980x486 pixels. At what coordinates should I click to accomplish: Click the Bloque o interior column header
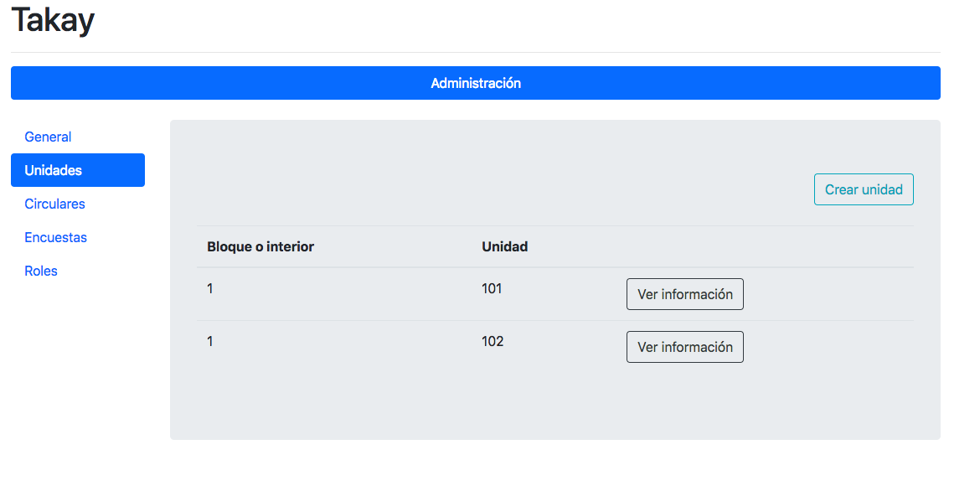(x=260, y=246)
